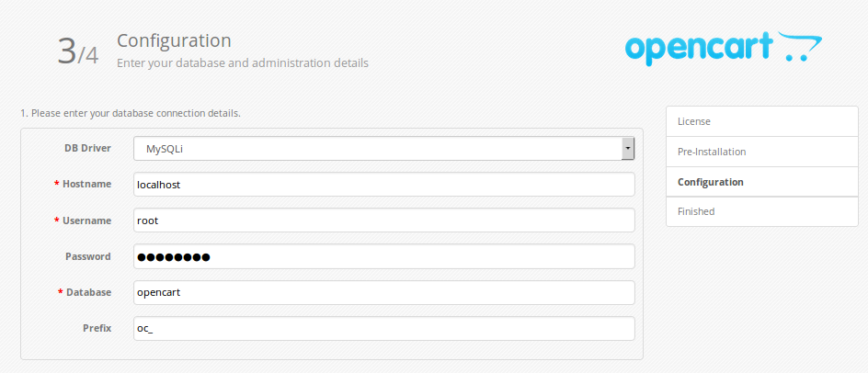This screenshot has width=868, height=373.
Task: Click the Prefix label text
Action: (x=97, y=328)
